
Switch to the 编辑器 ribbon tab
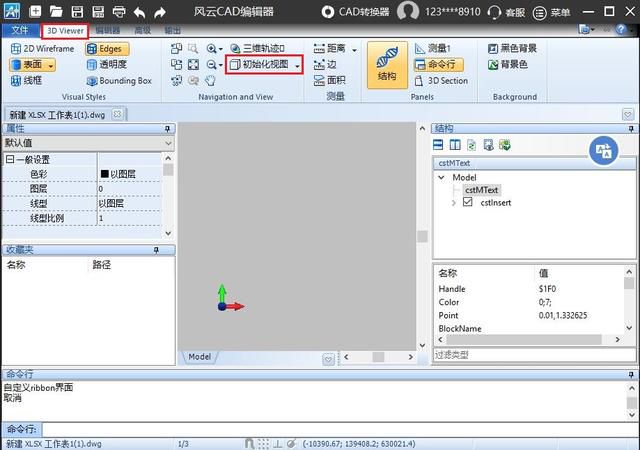[108, 30]
